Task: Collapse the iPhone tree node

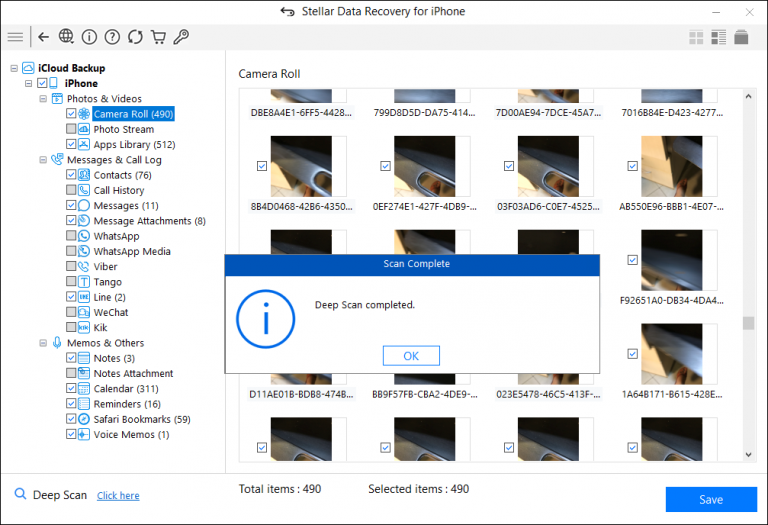Action: pos(28,84)
